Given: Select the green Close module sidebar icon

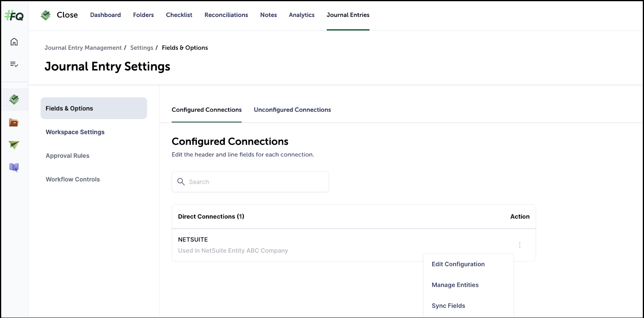Looking at the screenshot, I should pyautogui.click(x=14, y=99).
